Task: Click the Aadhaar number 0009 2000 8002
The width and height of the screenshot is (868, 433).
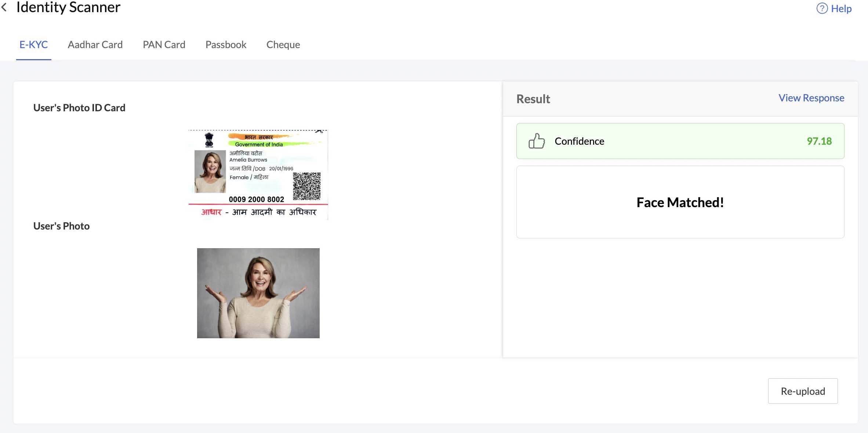Action: coord(256,199)
